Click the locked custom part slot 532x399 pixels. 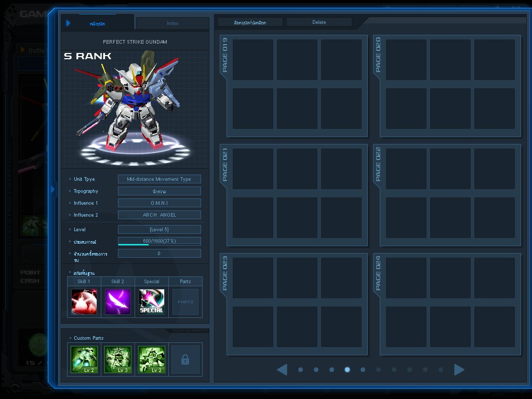pyautogui.click(x=185, y=360)
